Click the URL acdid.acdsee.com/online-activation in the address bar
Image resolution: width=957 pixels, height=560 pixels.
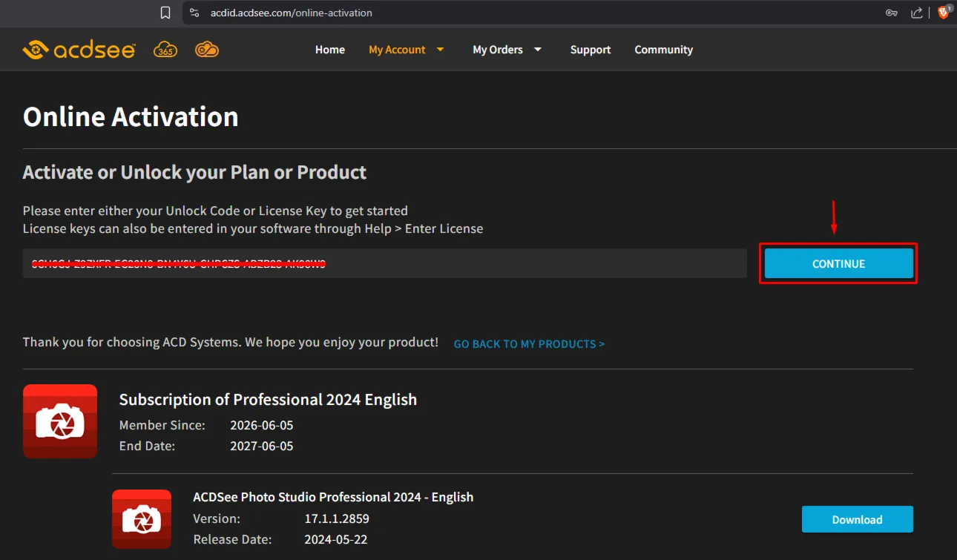292,13
